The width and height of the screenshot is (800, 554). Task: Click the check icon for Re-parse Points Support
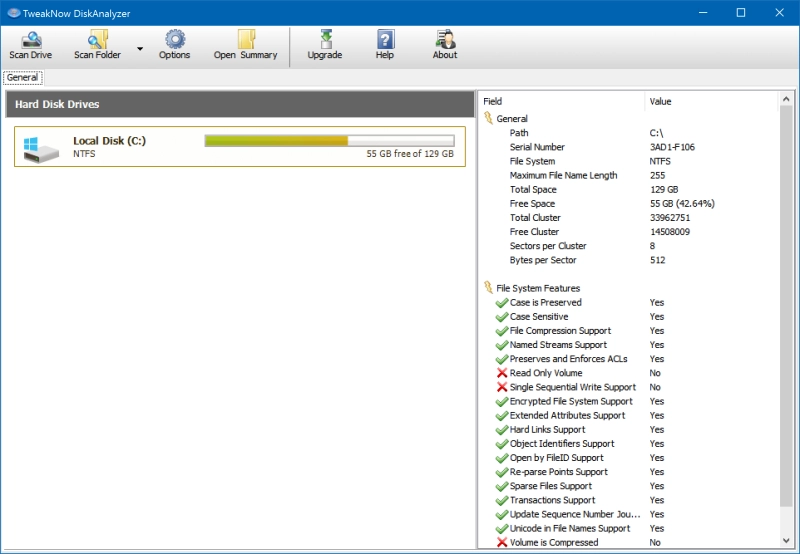point(502,472)
